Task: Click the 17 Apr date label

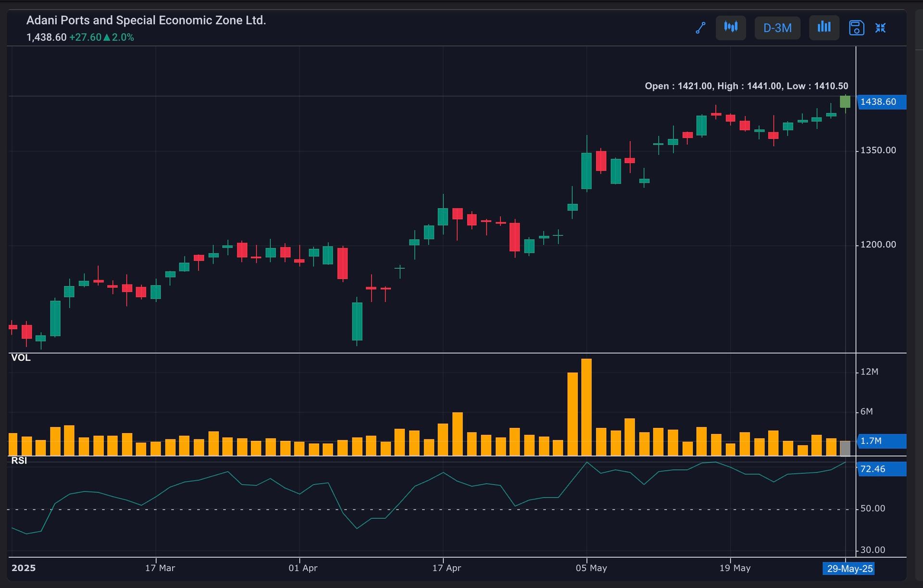Action: click(x=447, y=568)
